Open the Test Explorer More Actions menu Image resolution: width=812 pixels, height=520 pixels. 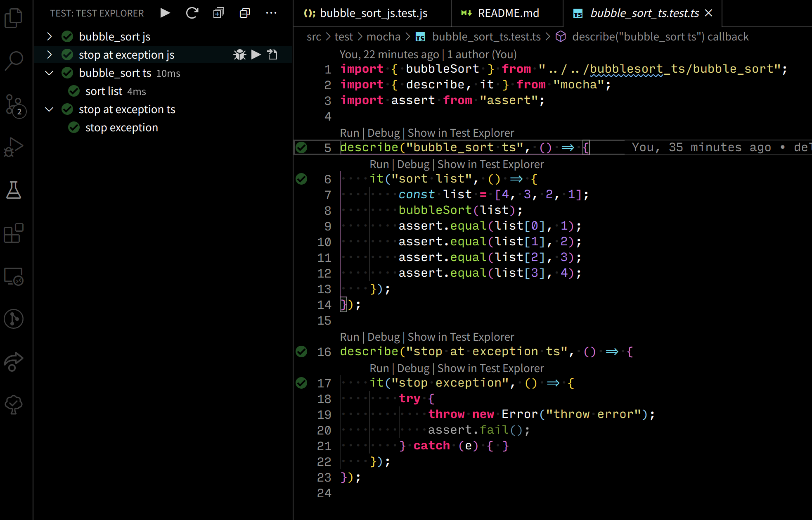[271, 13]
